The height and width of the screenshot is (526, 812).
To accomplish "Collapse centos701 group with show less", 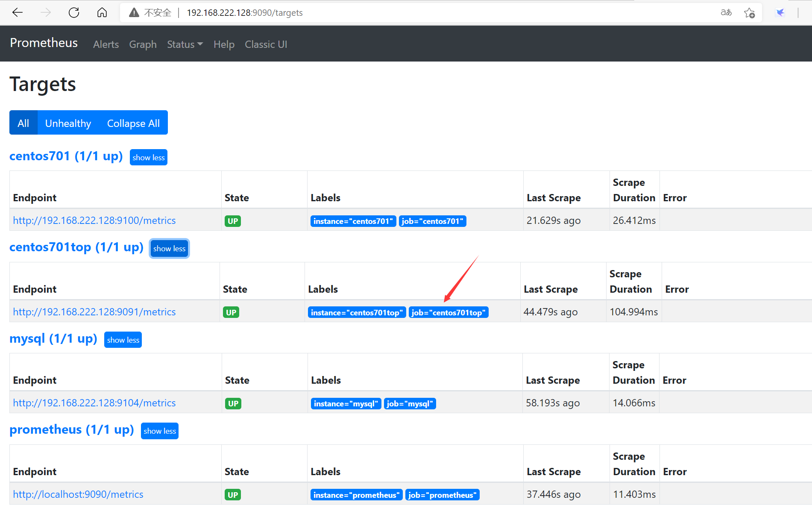I will (149, 157).
